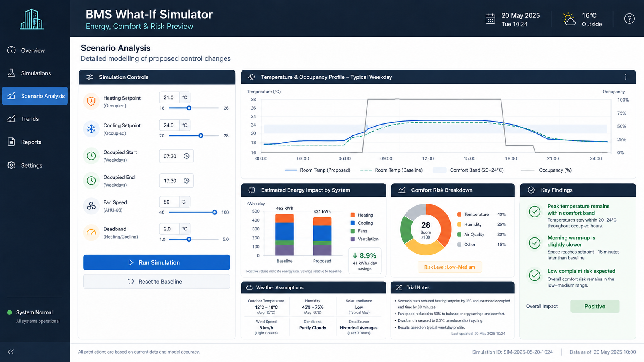Click the Proposed energy bar

click(322, 236)
